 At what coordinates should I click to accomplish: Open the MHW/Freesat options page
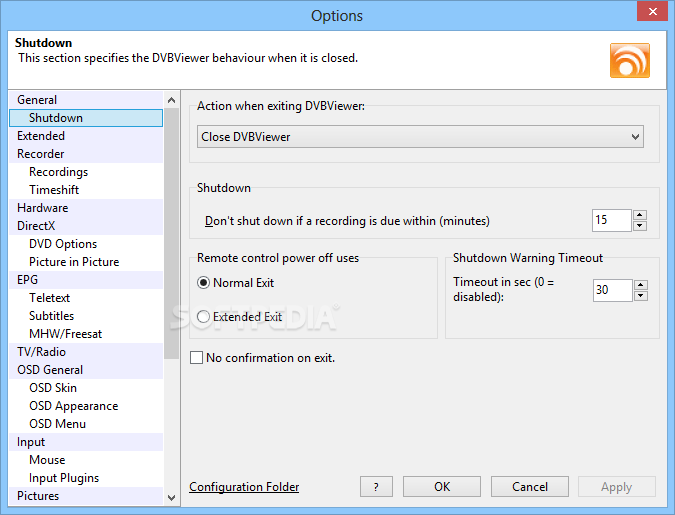(86, 334)
